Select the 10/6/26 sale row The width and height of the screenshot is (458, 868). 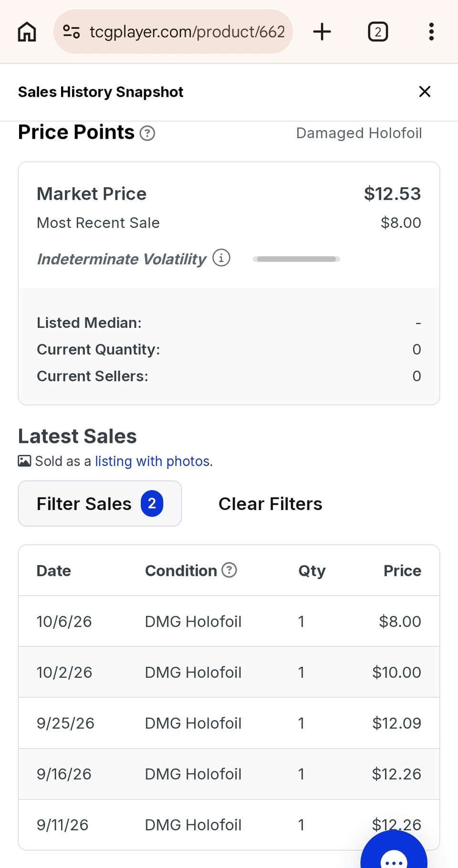229,621
